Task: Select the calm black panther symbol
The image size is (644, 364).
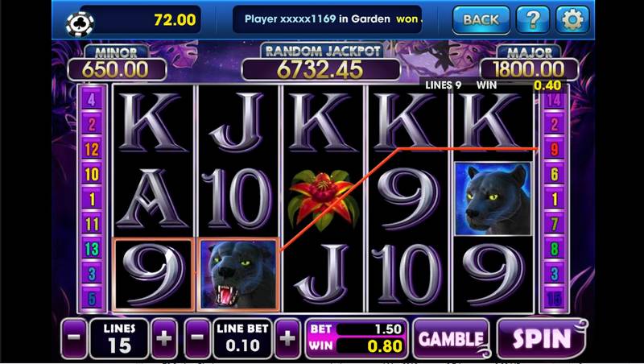Action: coord(493,199)
